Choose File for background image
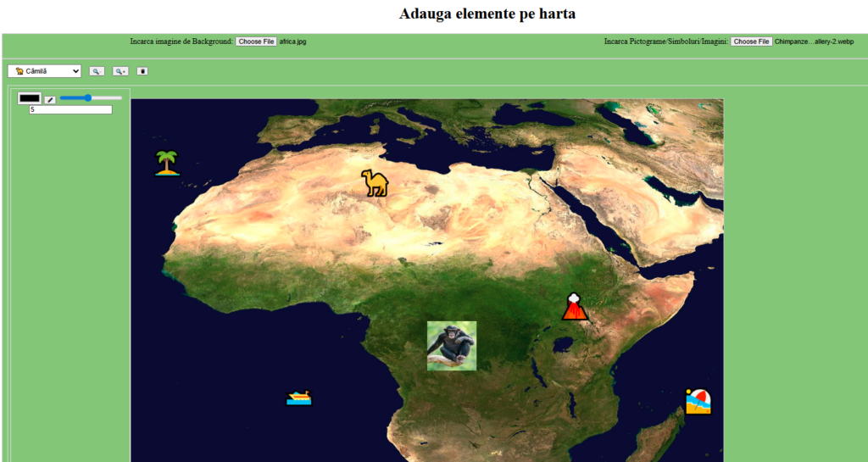Viewport: 868px width, 462px height. [255, 42]
